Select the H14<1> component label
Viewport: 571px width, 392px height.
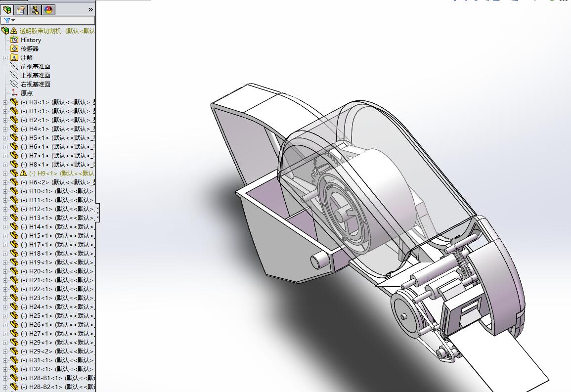point(57,227)
